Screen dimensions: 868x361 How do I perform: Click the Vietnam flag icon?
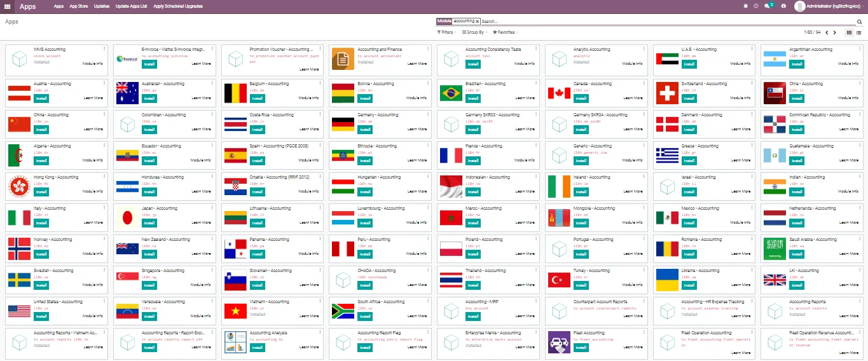[235, 311]
